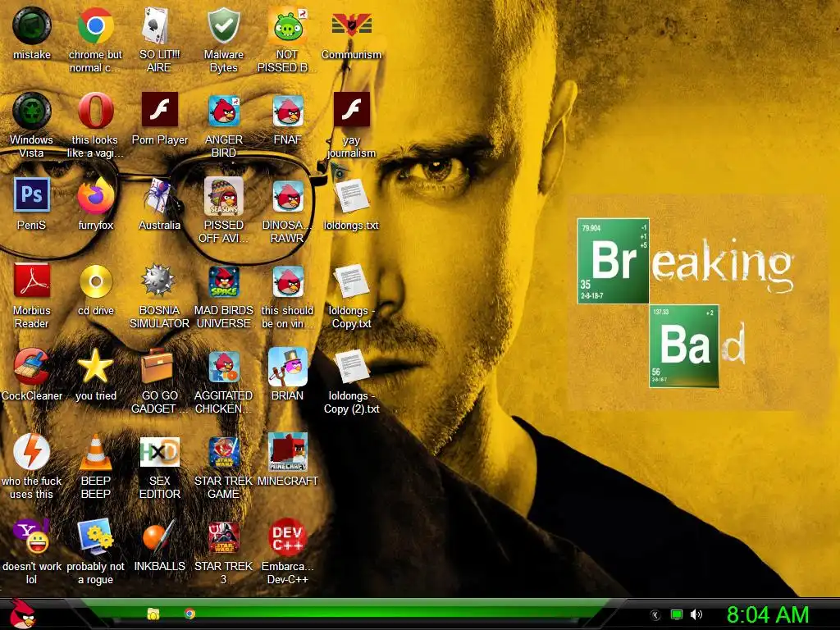
Task: Select the 'NOT PISSED B...' green pig icon
Action: point(287,25)
